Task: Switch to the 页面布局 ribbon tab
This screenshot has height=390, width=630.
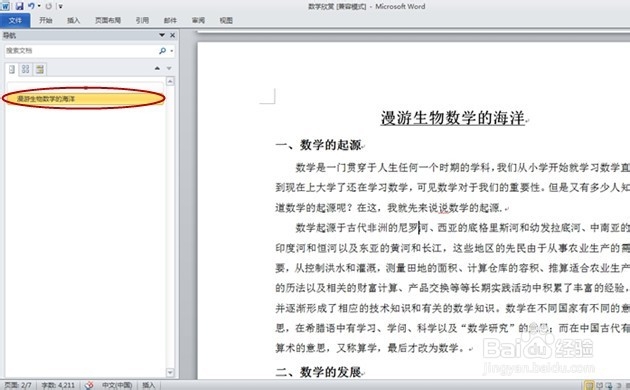Action: coord(108,20)
